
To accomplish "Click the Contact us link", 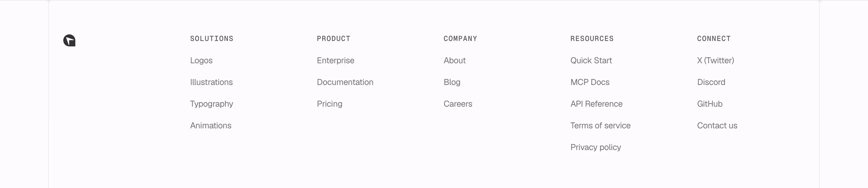I will point(717,126).
